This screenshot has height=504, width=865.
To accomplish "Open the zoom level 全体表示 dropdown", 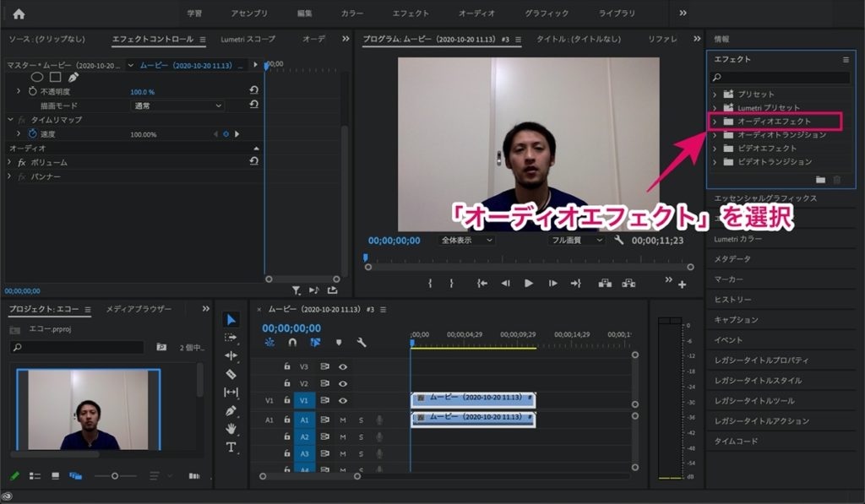I will [x=466, y=240].
